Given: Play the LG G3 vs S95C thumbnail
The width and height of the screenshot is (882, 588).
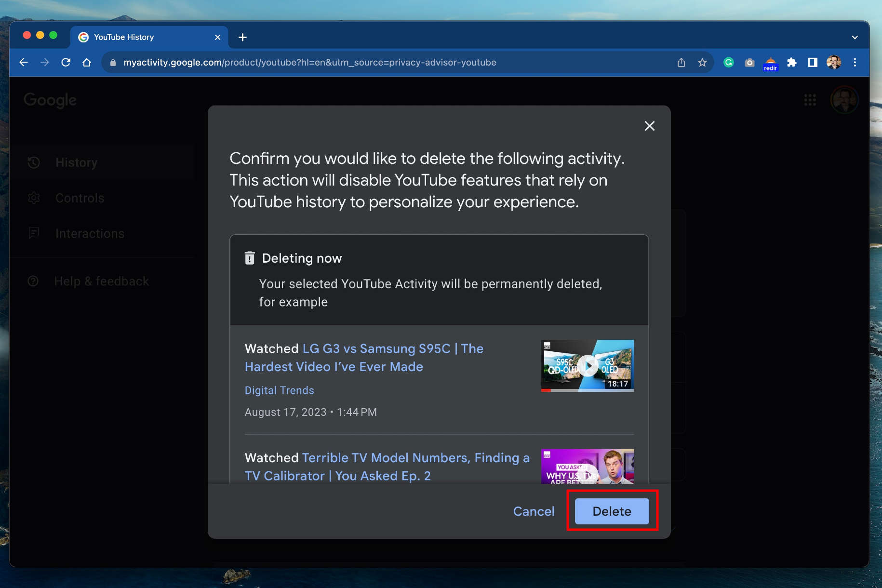Looking at the screenshot, I should click(587, 365).
